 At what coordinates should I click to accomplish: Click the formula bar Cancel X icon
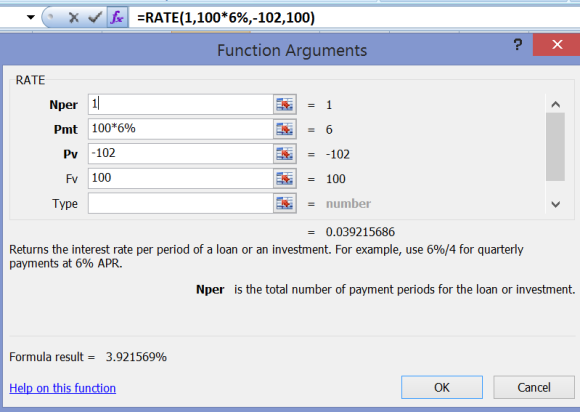point(74,17)
